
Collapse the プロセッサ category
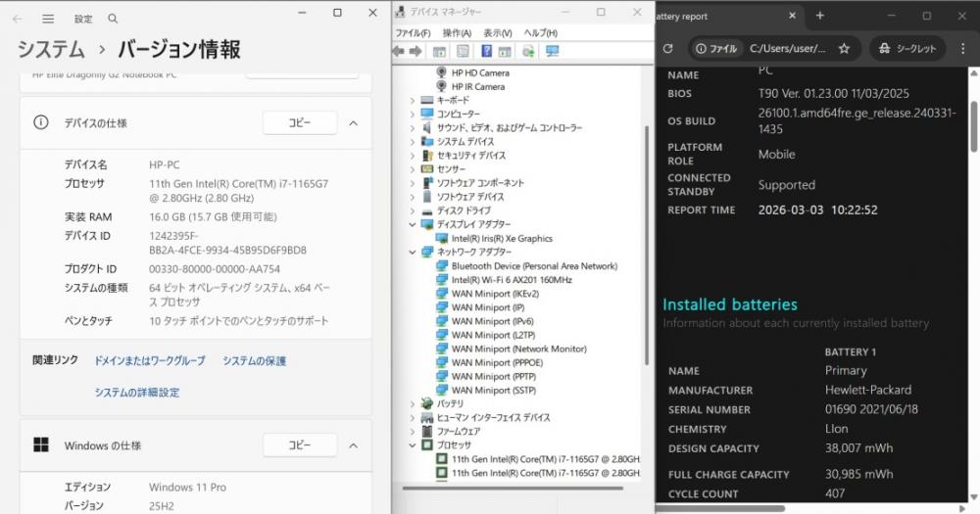[413, 445]
